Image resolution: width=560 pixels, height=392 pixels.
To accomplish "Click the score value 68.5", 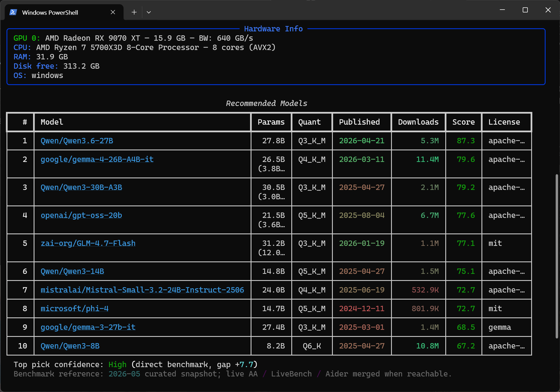I will (x=466, y=327).
